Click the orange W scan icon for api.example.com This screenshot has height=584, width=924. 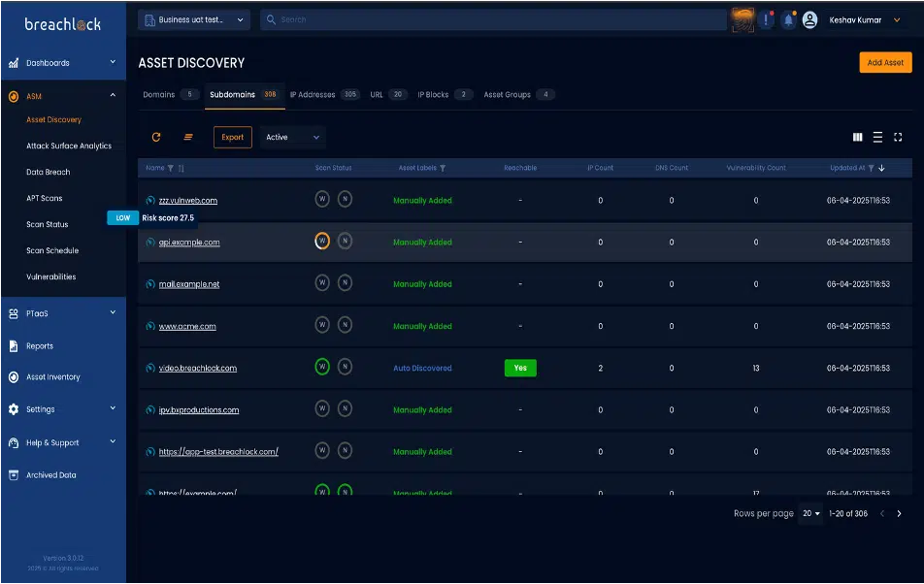tap(322, 241)
